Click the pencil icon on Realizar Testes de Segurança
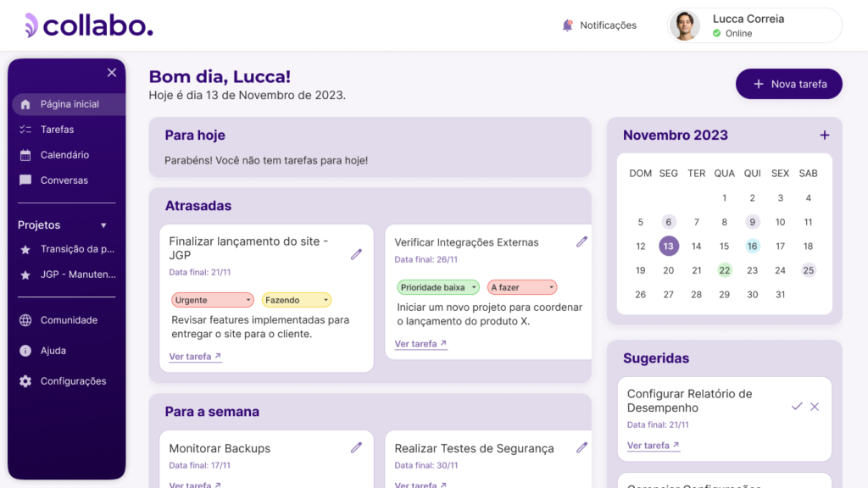Viewport: 868px width, 488px height. [x=581, y=447]
